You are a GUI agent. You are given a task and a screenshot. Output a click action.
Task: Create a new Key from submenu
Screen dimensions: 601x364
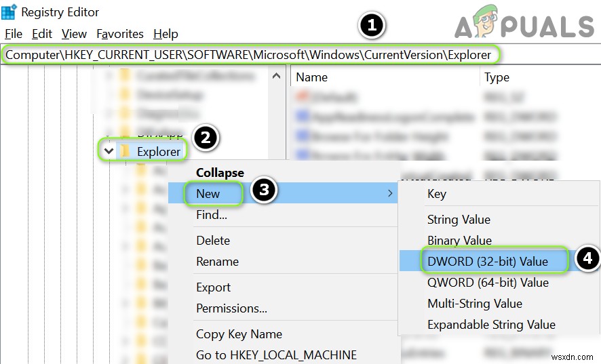[x=437, y=194]
